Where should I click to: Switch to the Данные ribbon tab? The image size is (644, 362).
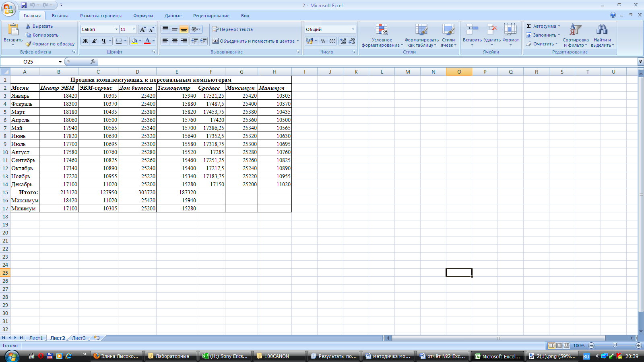coord(173,16)
